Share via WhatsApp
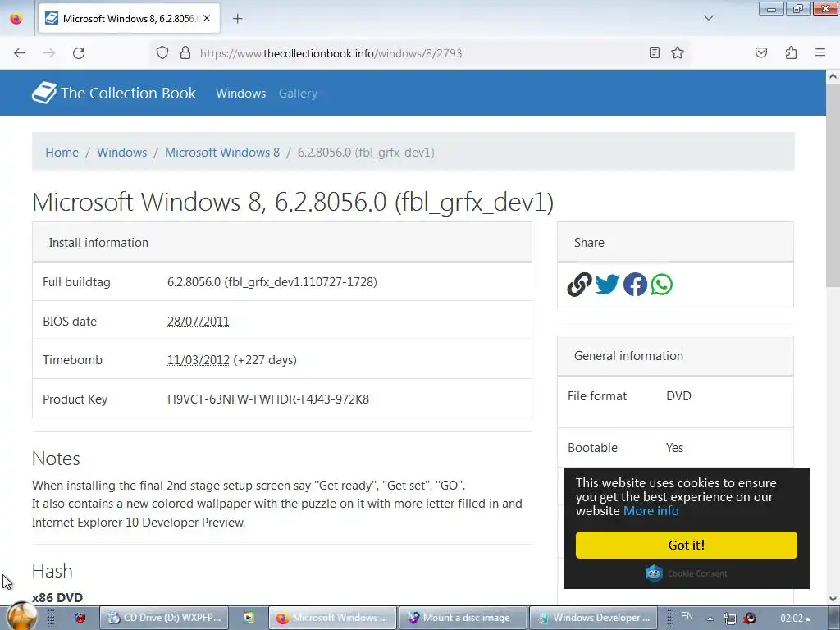 (662, 285)
